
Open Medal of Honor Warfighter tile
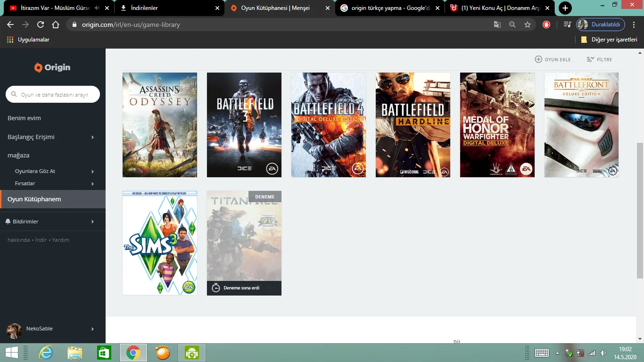click(497, 125)
